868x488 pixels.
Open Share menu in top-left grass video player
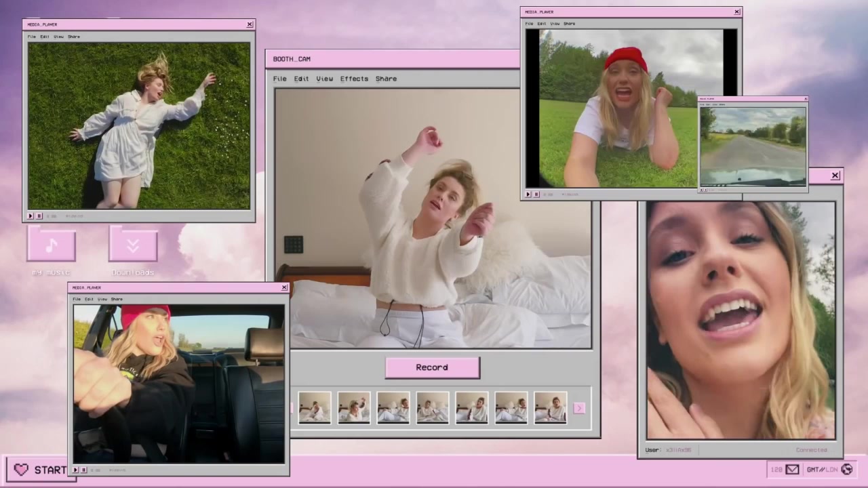coord(74,37)
